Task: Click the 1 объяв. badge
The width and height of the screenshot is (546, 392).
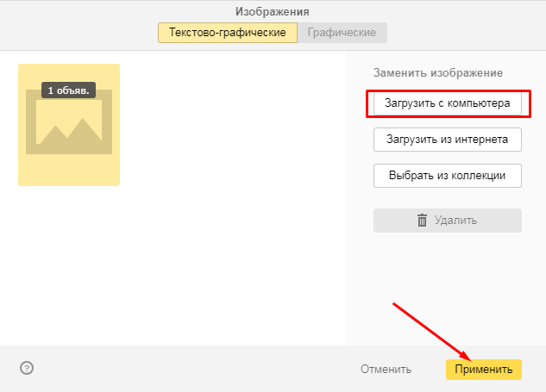Action: pyautogui.click(x=69, y=90)
